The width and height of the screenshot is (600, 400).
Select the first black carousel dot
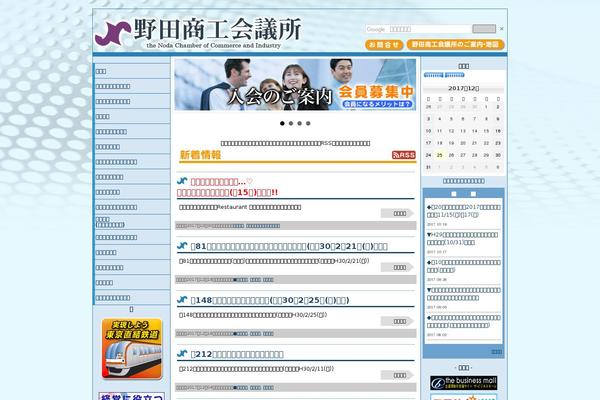pyautogui.click(x=282, y=123)
